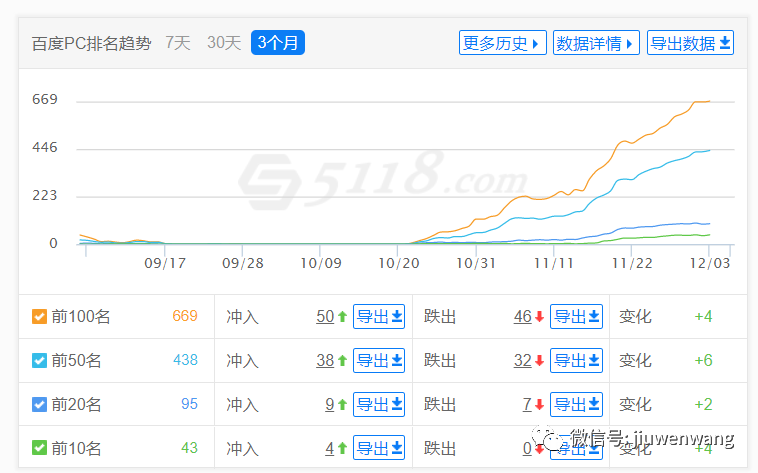
Task: Switch to the 7天 range tab
Action: [x=177, y=43]
